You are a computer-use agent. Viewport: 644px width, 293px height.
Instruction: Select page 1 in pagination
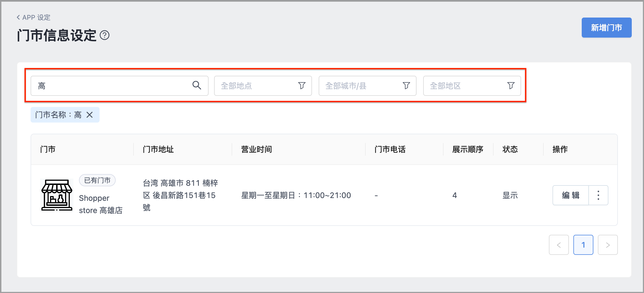(583, 245)
